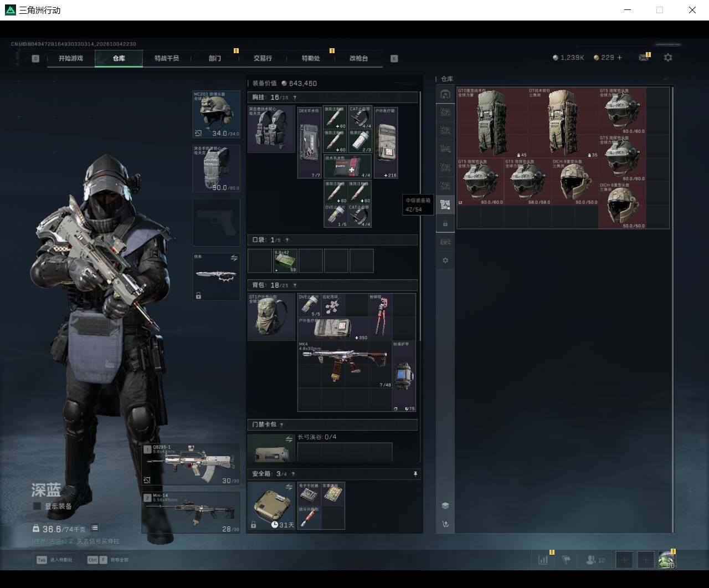Image resolution: width=709 pixels, height=588 pixels.
Task: Switch to the 改枪台 tab
Action: [358, 58]
